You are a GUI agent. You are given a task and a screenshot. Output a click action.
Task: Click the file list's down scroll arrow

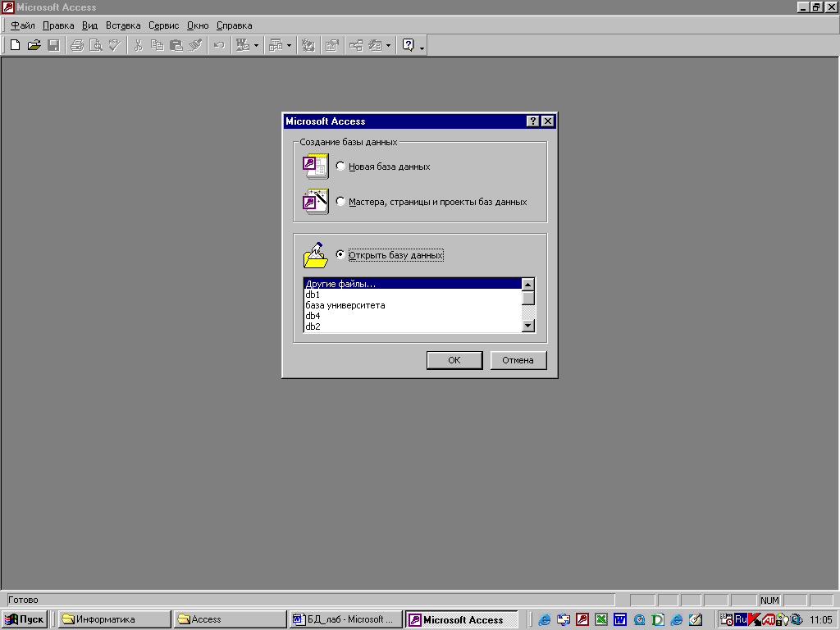coord(527,325)
